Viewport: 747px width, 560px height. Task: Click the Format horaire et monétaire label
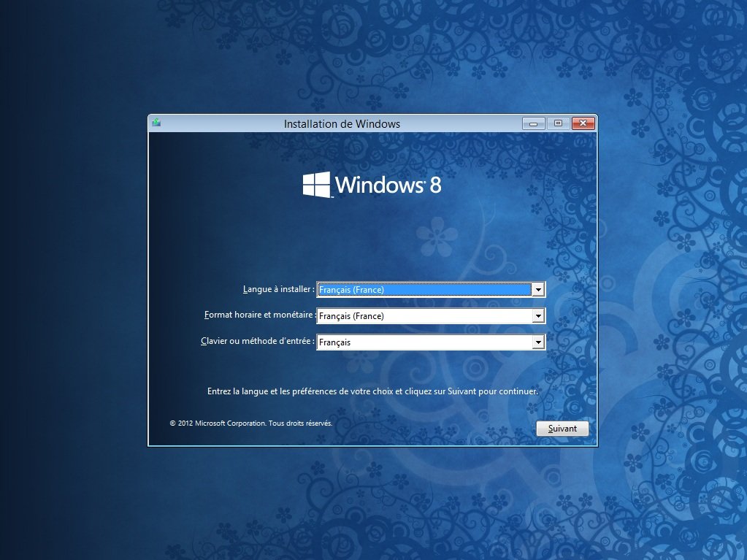coord(259,315)
